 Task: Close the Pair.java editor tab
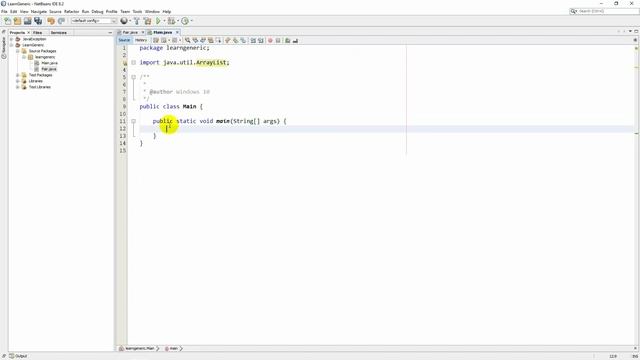(142, 32)
